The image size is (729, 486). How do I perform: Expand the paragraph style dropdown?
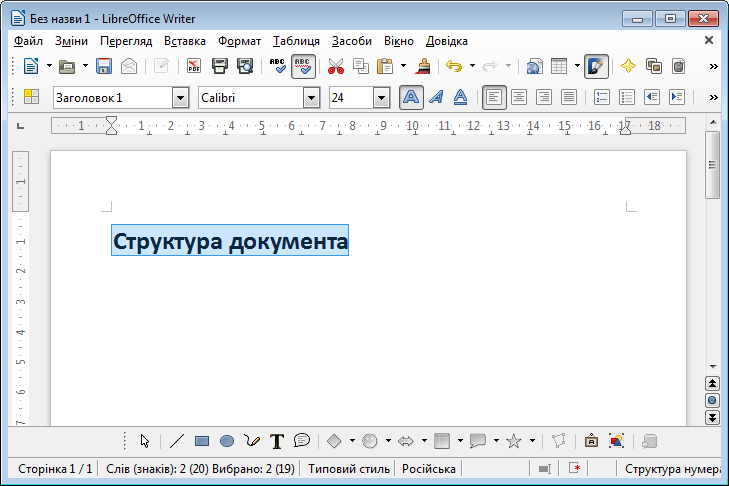tap(180, 97)
